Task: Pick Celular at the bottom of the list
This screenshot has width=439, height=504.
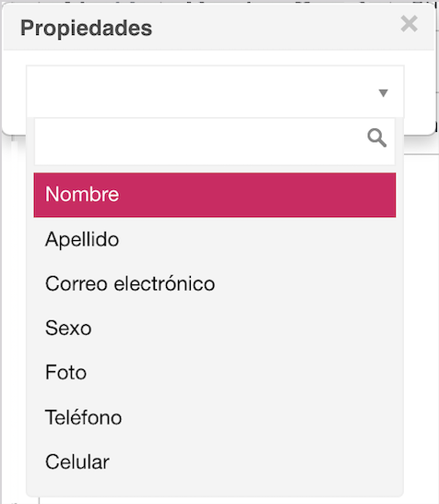Action: [215, 462]
